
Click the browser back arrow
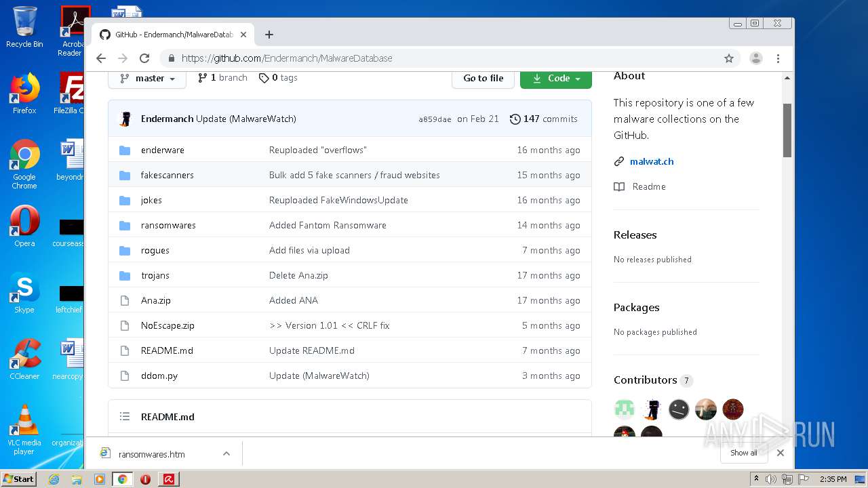pyautogui.click(x=101, y=58)
